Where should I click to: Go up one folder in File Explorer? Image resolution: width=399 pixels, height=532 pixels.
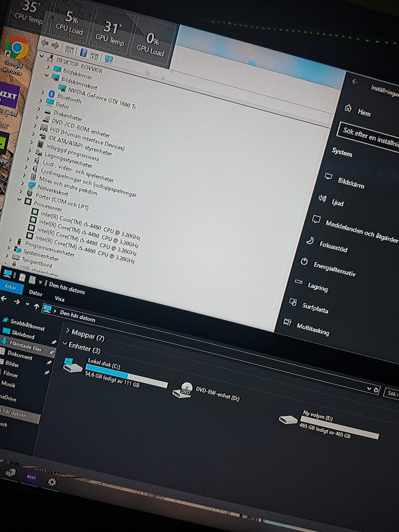pyautogui.click(x=37, y=306)
